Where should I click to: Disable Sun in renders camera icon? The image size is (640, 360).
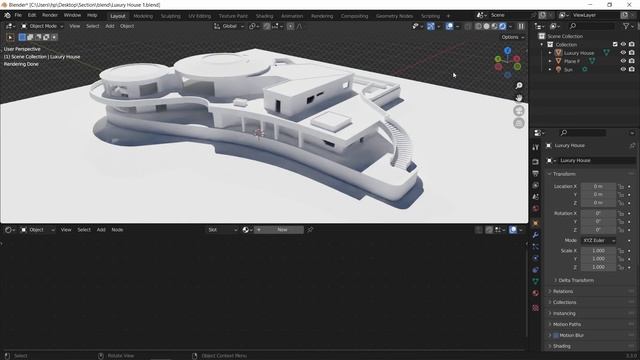(632, 69)
